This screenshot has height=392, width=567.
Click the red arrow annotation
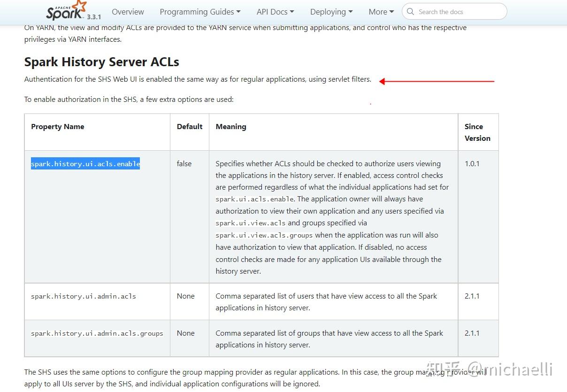pos(437,81)
